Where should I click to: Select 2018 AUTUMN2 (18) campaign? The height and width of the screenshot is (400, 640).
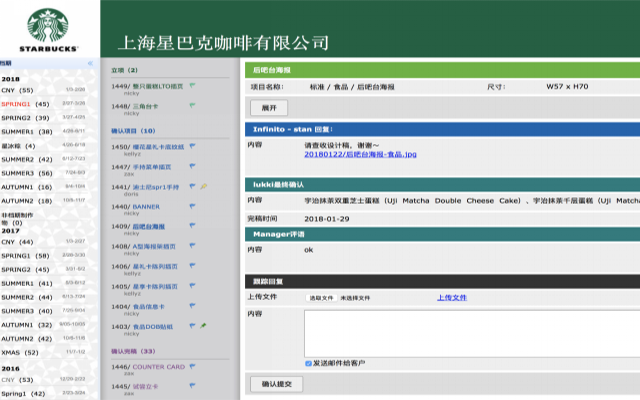[27, 201]
